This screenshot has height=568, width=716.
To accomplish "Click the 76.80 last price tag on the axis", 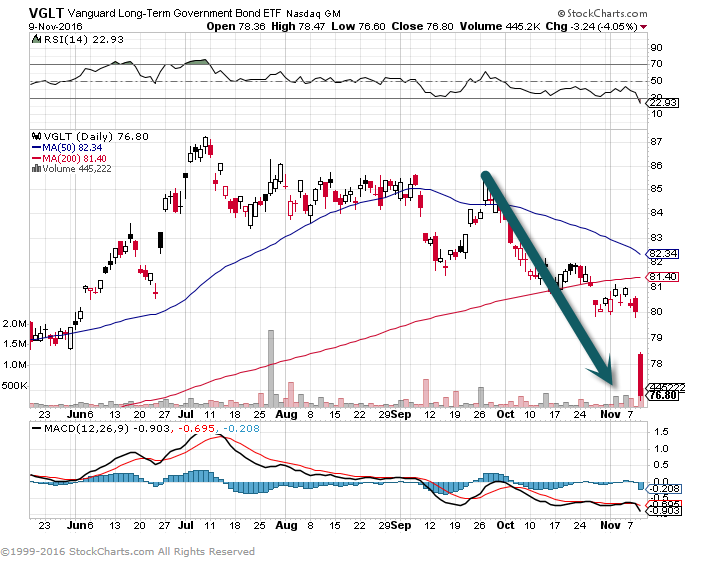I will pos(663,395).
